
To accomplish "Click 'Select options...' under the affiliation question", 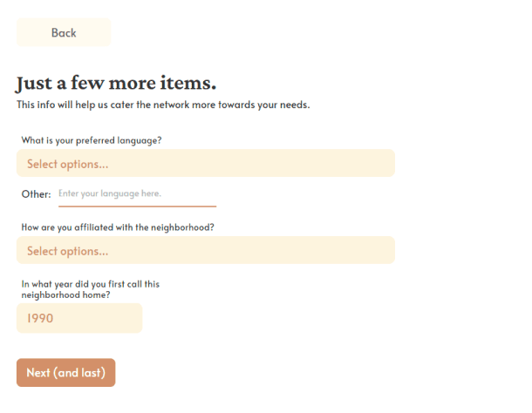I will pos(67,251).
